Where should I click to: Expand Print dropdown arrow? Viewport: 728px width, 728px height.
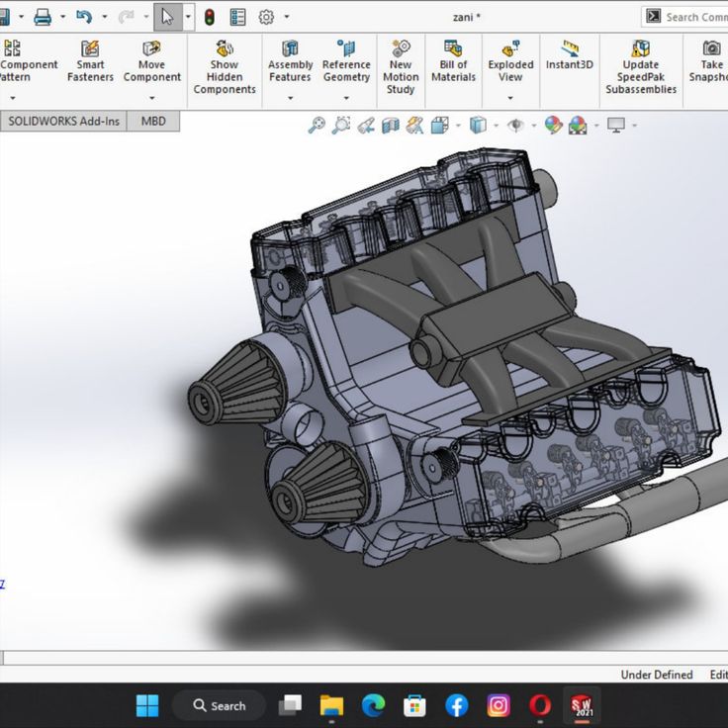click(62, 17)
